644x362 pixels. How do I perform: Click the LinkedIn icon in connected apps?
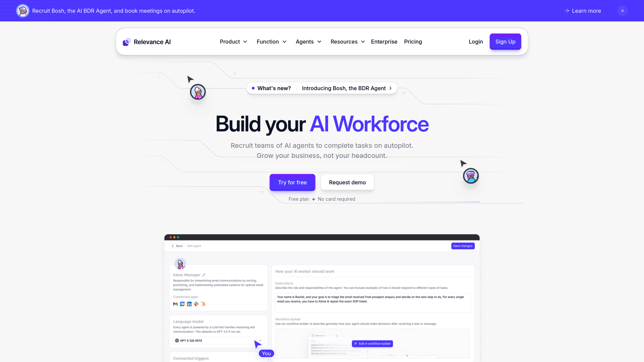point(189,304)
